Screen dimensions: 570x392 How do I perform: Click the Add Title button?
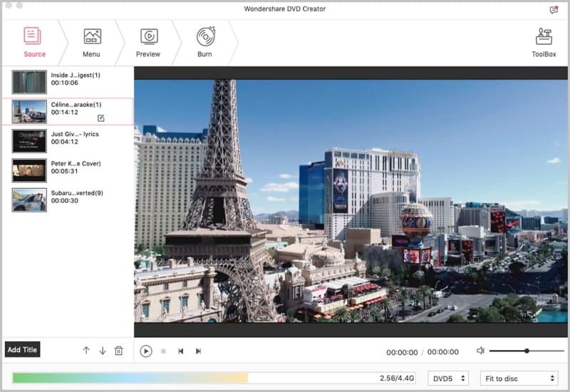[22, 349]
